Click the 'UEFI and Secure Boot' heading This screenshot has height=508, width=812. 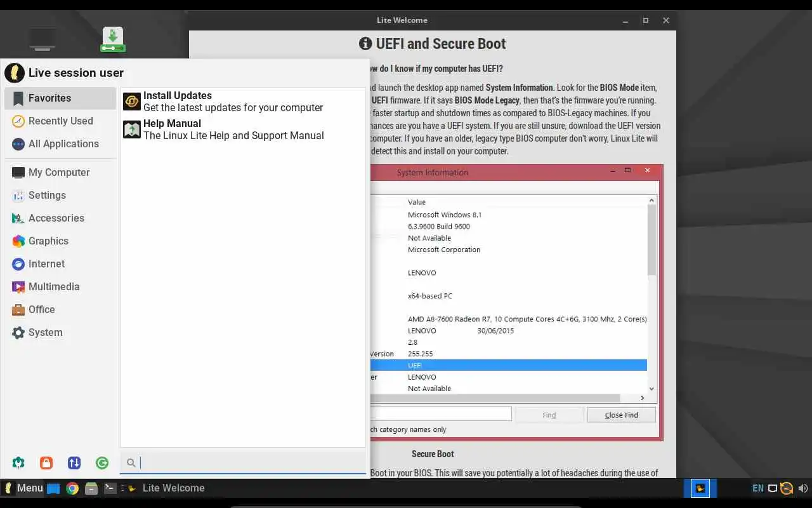click(441, 44)
